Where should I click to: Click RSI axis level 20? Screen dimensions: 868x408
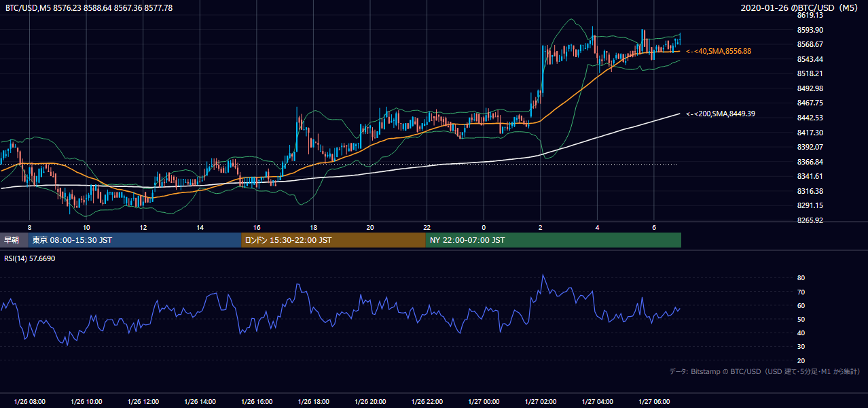click(x=801, y=360)
